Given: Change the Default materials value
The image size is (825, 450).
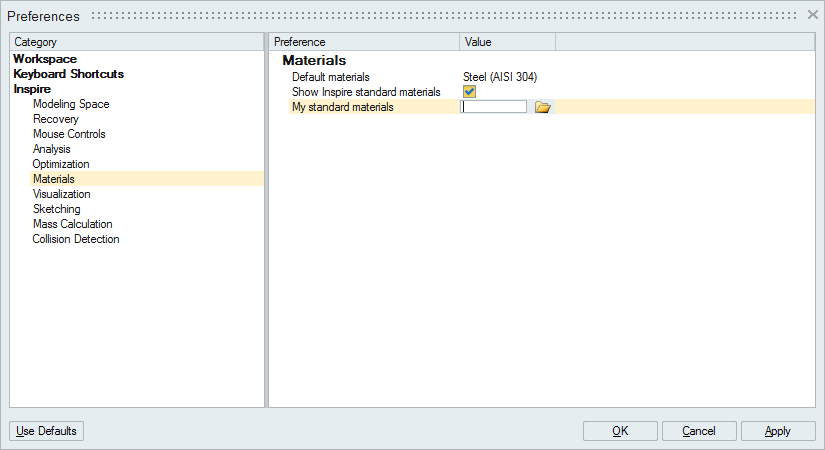Looking at the screenshot, I should pos(500,77).
